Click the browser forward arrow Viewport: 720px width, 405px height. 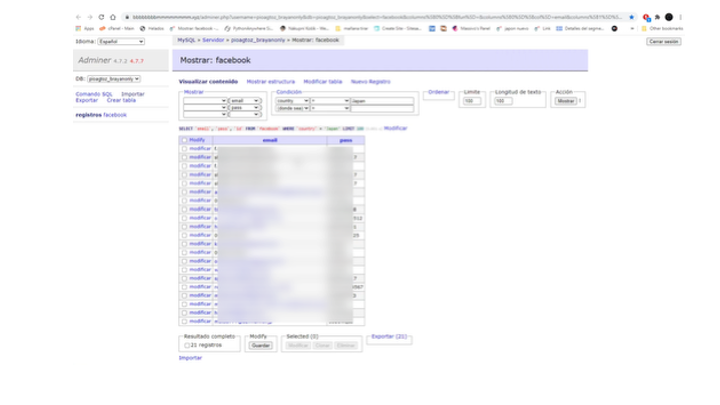90,17
